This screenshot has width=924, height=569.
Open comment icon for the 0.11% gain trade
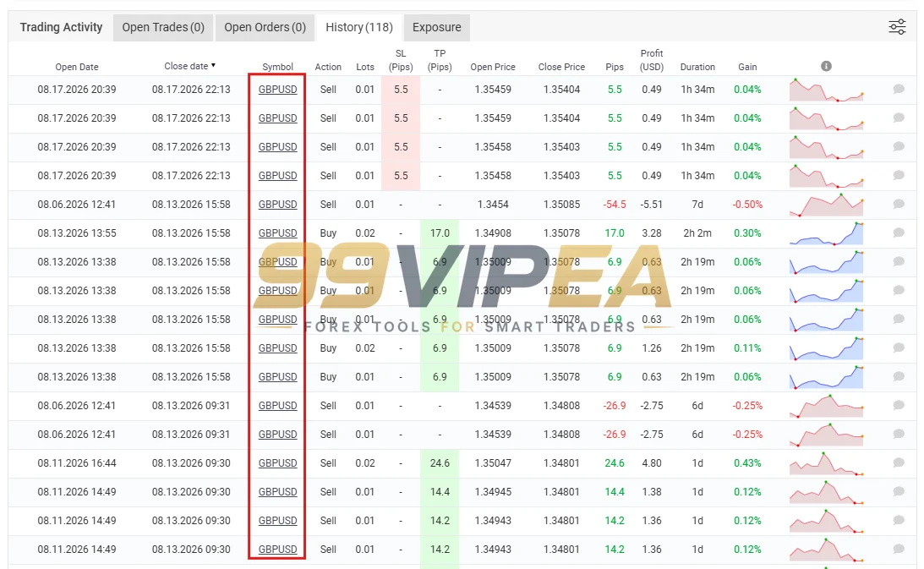pos(899,347)
